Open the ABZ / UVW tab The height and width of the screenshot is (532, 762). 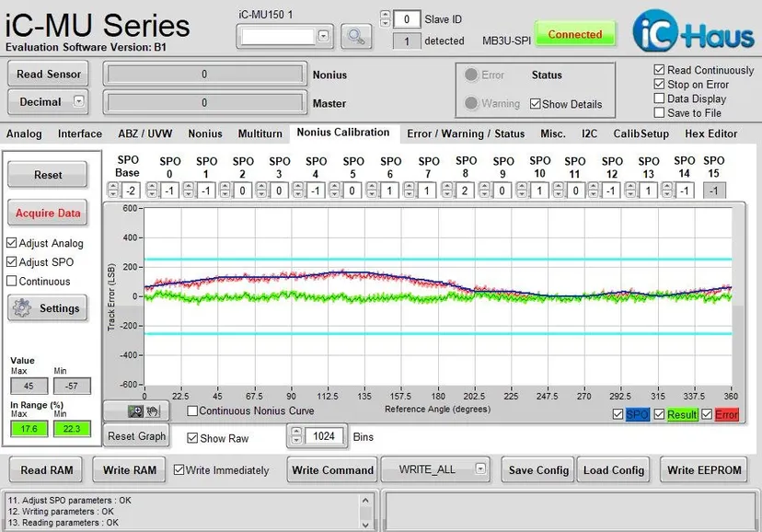coord(144,133)
